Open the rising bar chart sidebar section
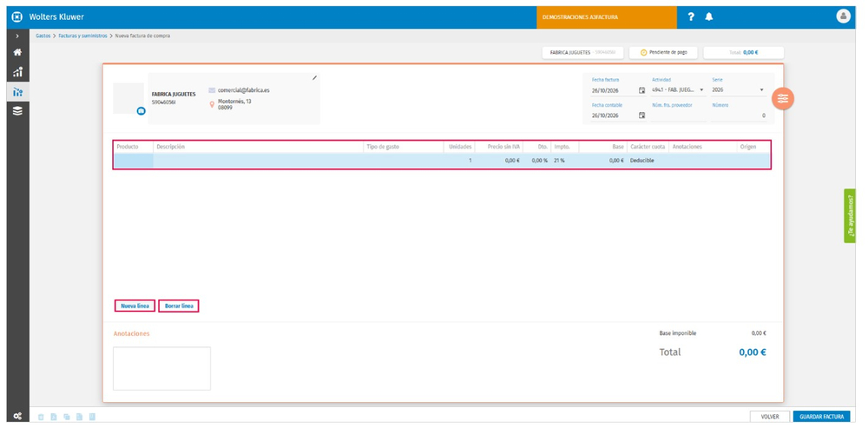This screenshot has width=868, height=428. (17, 72)
